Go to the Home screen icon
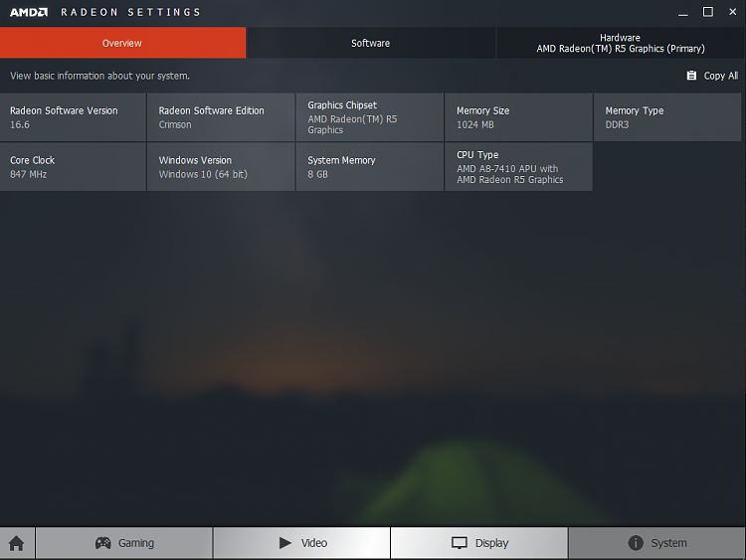Image resolution: width=746 pixels, height=560 pixels. (17, 543)
